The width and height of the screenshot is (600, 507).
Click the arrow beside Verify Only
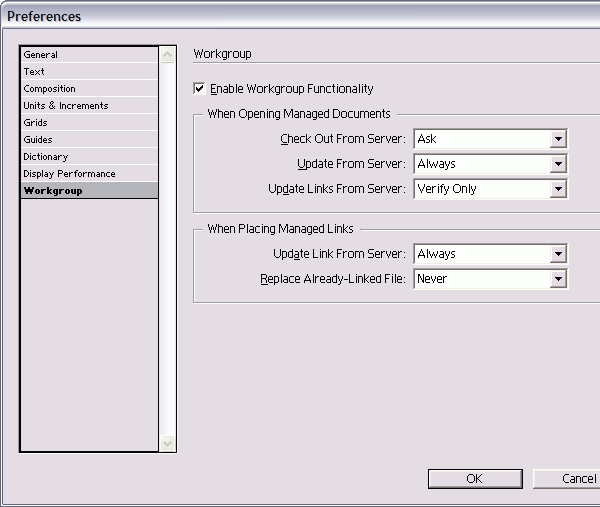pyautogui.click(x=558, y=189)
